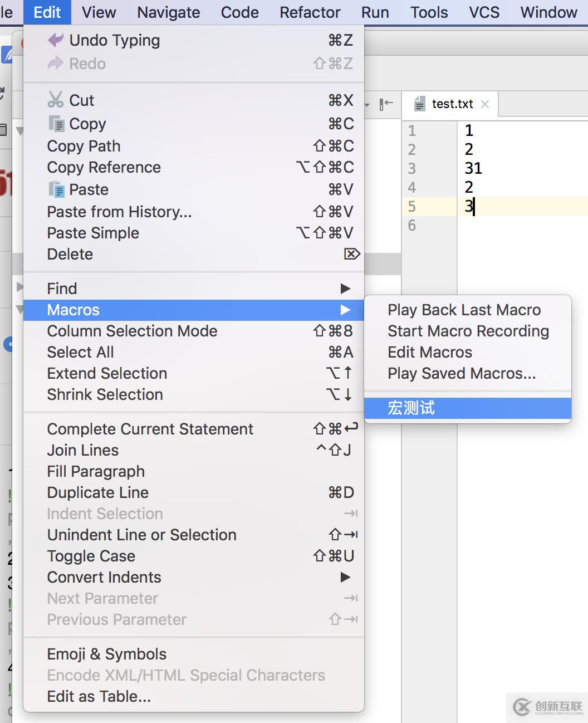Run the 宏测试 macro
Screen dimensions: 588x723
click(x=468, y=408)
